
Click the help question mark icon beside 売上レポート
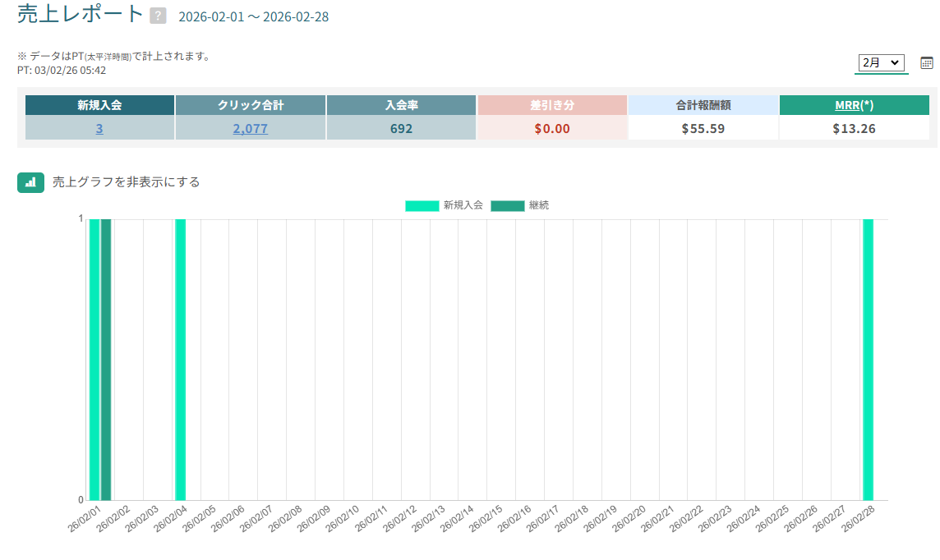tap(159, 16)
